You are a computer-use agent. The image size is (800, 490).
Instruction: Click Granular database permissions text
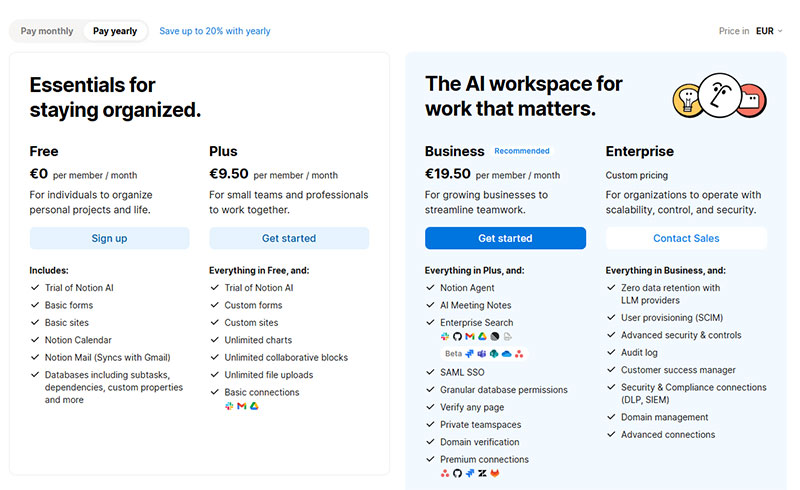(504, 390)
